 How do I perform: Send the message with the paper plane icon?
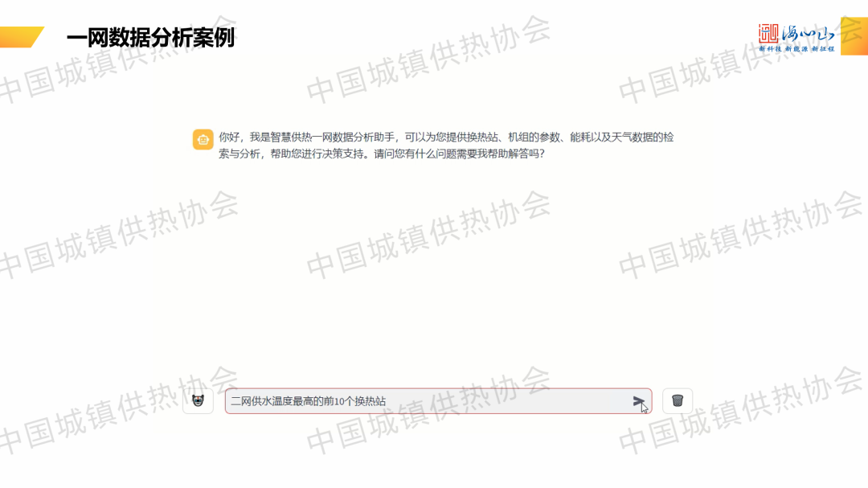tap(638, 401)
